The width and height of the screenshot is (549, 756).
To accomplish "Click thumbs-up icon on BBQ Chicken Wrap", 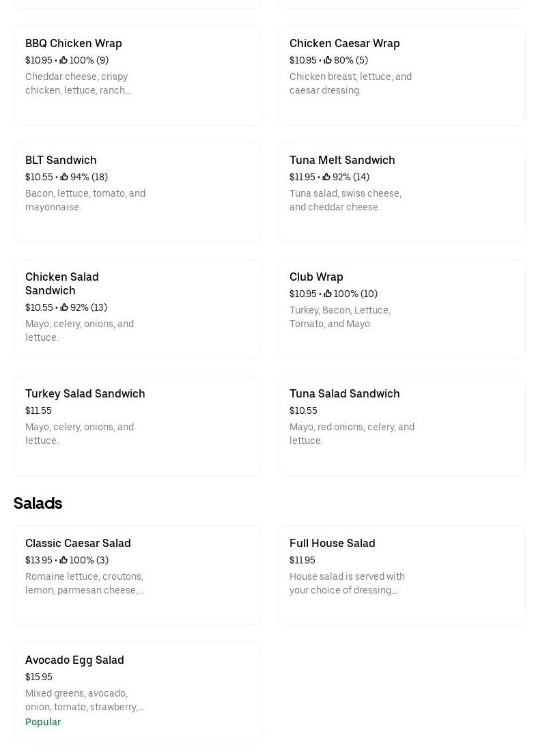I will tap(64, 60).
